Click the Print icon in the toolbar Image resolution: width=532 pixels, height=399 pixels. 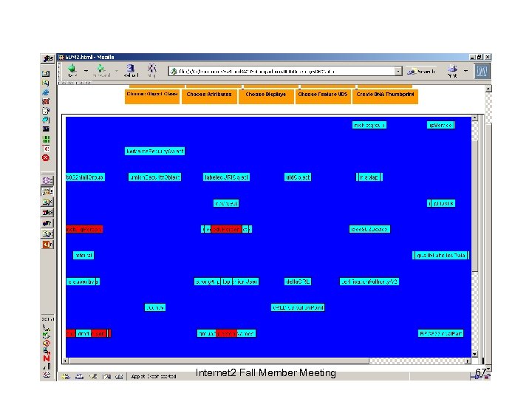click(452, 71)
